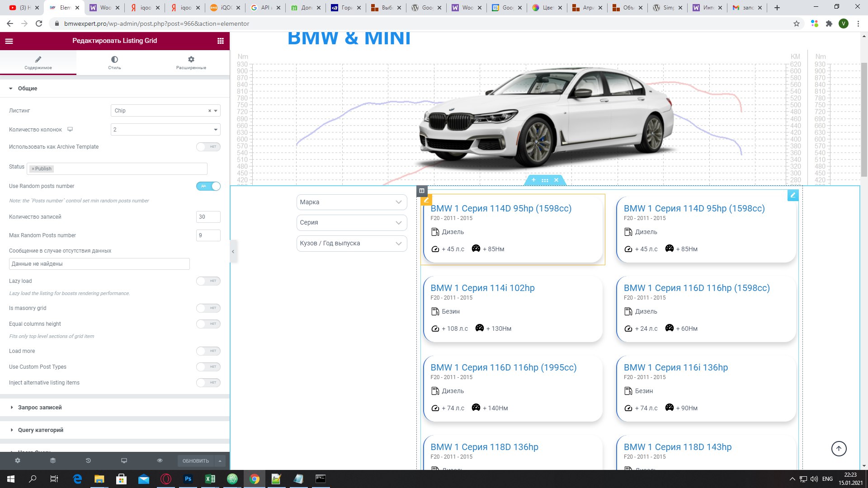Viewport: 868px width, 488px height.
Task: Edit Listing Grid widget blue pencil
Action: pos(793,195)
